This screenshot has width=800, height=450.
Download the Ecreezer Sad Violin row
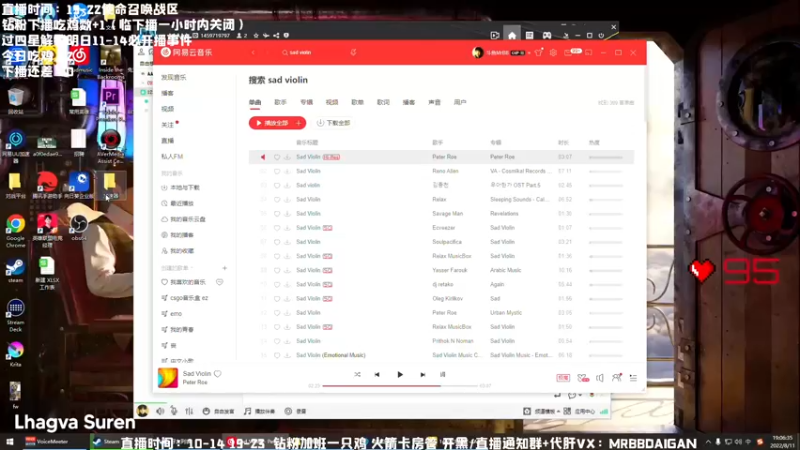click(287, 228)
